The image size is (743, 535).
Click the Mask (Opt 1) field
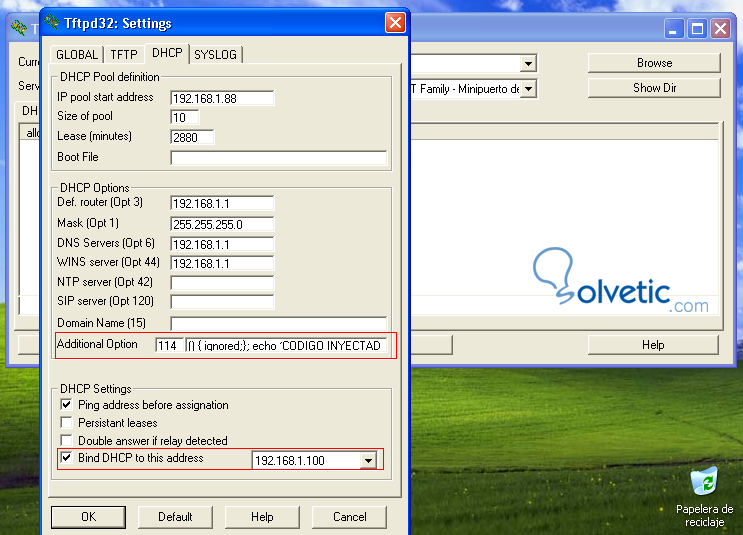[222, 224]
